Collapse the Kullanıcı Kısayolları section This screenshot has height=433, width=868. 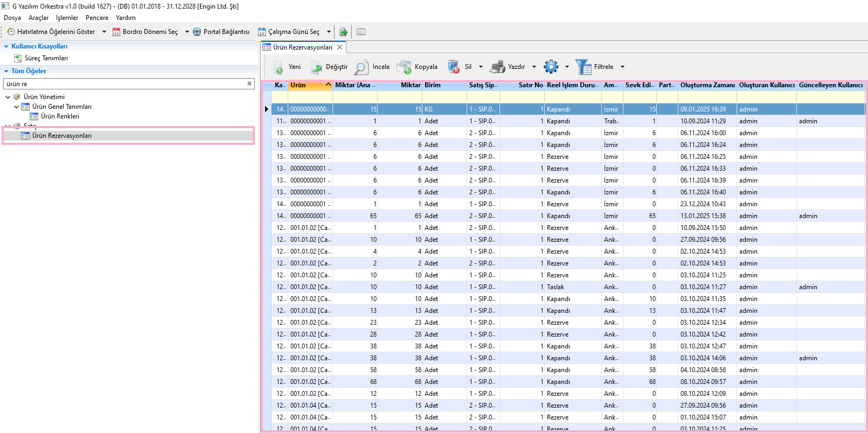[x=6, y=46]
